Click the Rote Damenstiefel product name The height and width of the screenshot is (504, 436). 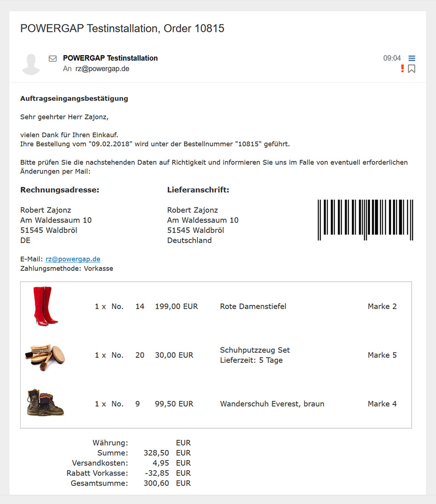tap(253, 307)
